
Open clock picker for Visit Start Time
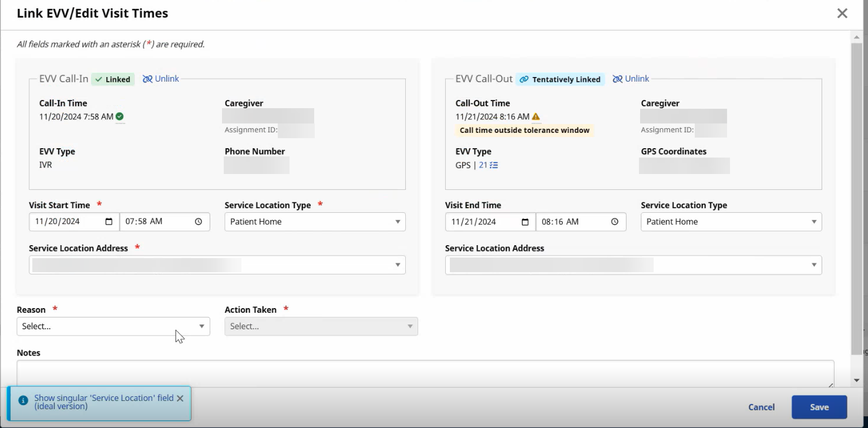(x=199, y=222)
